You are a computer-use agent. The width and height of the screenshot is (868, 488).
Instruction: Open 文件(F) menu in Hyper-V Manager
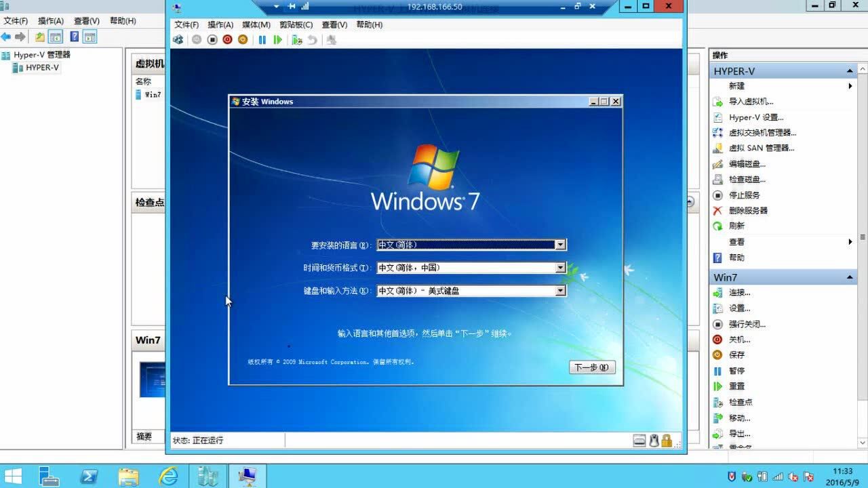click(16, 21)
